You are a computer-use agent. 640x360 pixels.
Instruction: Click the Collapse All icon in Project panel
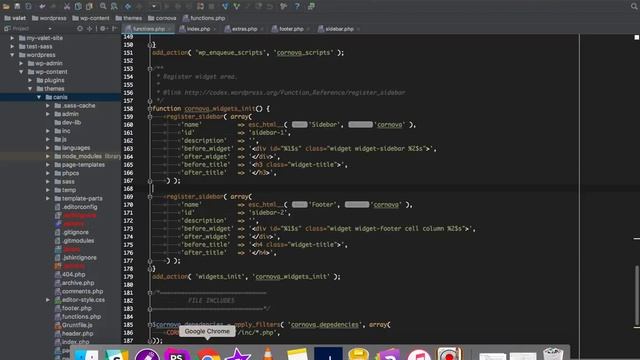[x=89, y=29]
